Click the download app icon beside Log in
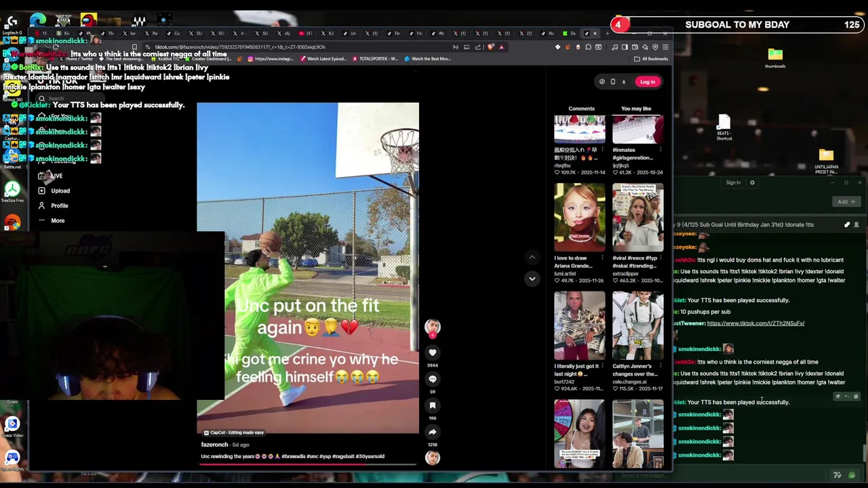868x488 pixels. [623, 82]
